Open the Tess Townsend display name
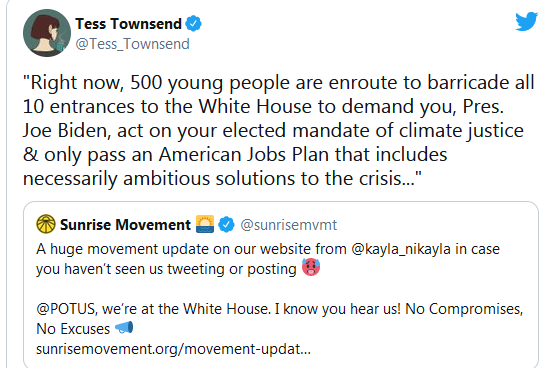The width and height of the screenshot is (550, 368). [128, 24]
